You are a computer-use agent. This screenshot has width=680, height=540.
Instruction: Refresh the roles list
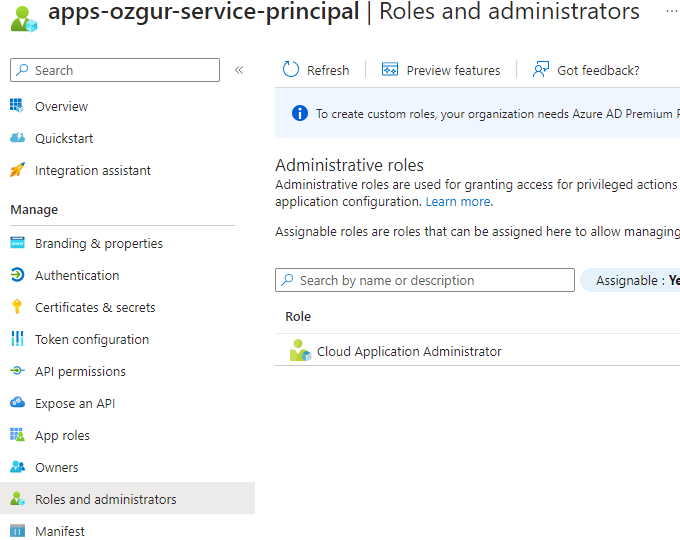pyautogui.click(x=316, y=70)
